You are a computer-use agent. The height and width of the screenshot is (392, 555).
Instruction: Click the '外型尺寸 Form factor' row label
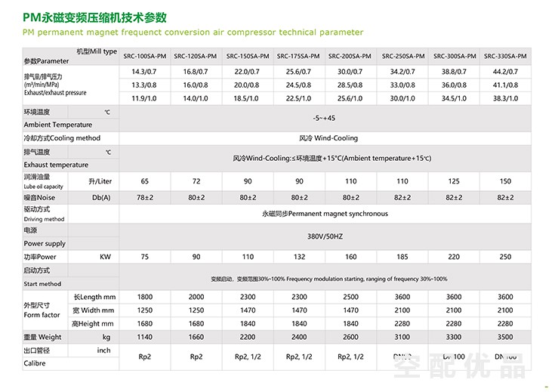(x=42, y=310)
